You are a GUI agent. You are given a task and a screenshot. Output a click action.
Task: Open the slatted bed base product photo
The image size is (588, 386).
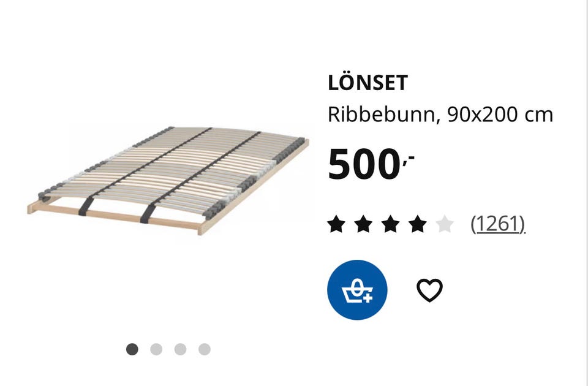168,181
